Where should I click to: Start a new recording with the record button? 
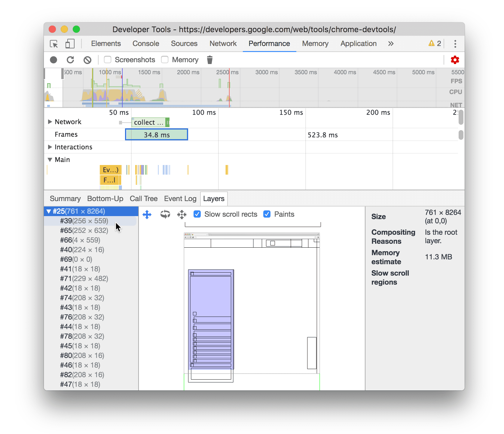(x=53, y=60)
